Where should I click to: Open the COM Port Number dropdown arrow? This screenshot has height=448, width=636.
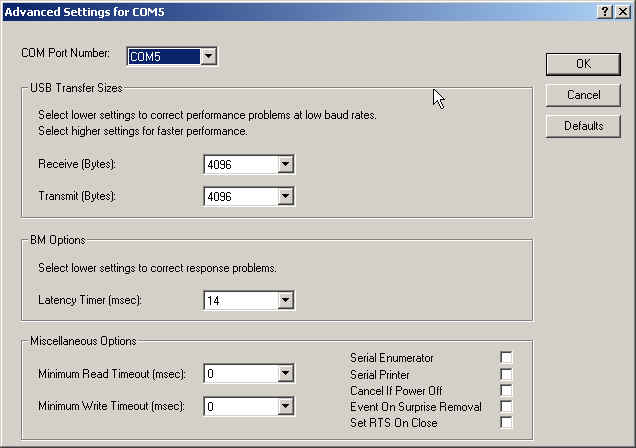click(x=208, y=56)
